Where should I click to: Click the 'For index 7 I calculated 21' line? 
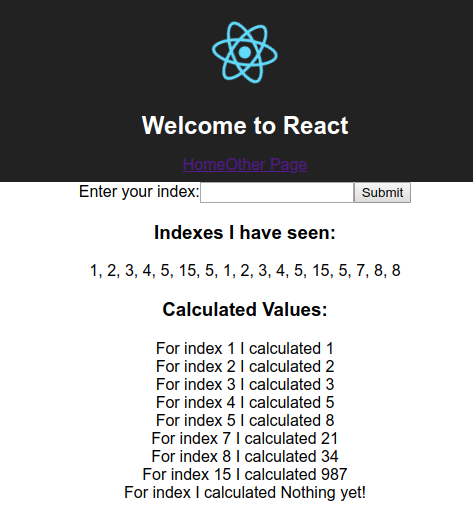tap(245, 438)
